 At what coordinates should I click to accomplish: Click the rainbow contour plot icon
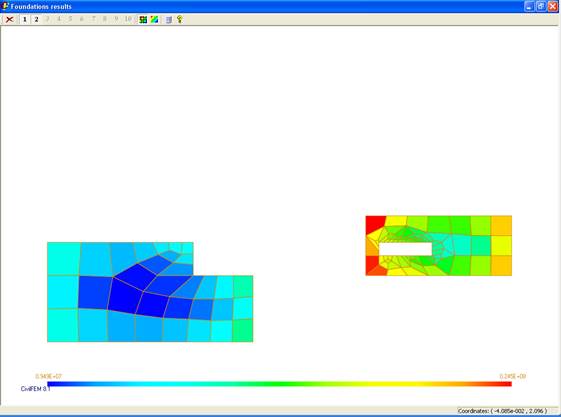(x=154, y=19)
